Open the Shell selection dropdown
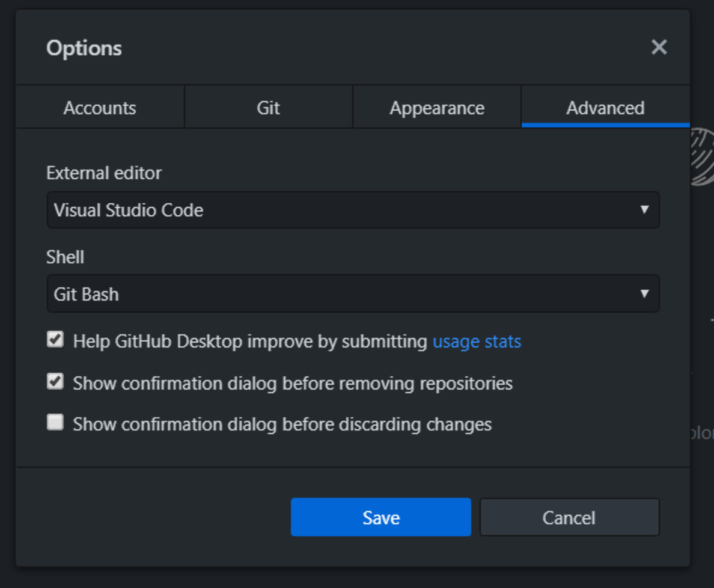The image size is (714, 588). click(x=352, y=293)
